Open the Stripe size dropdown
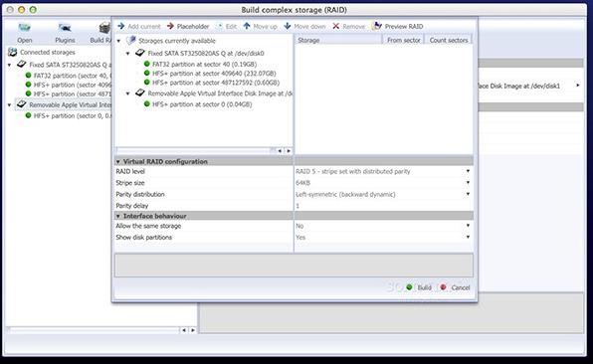The height and width of the screenshot is (364, 593). pos(468,183)
